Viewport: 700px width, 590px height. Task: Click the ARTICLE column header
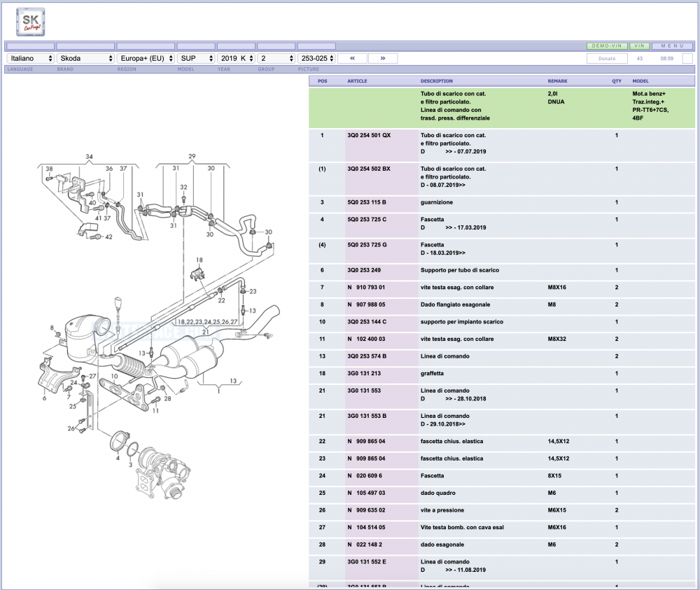(357, 81)
